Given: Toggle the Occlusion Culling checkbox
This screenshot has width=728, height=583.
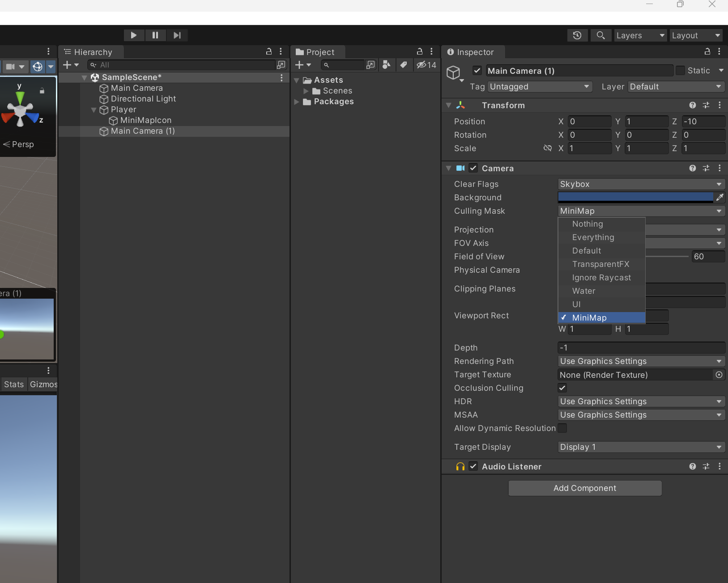Looking at the screenshot, I should 562,388.
